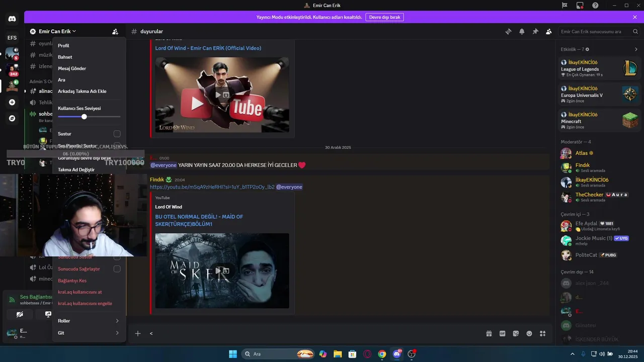Viewport: 644px width, 362px height.
Task: Open Efe Aydal in member list
Action: tap(599, 226)
